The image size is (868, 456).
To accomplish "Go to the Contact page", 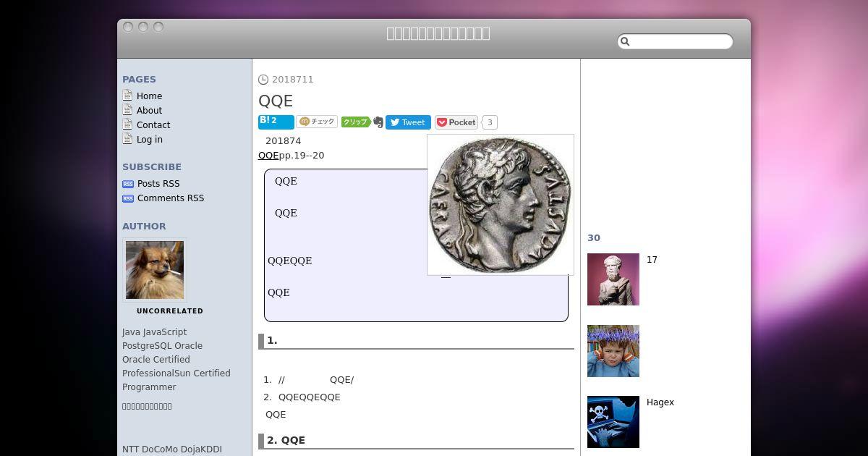I will (x=153, y=124).
